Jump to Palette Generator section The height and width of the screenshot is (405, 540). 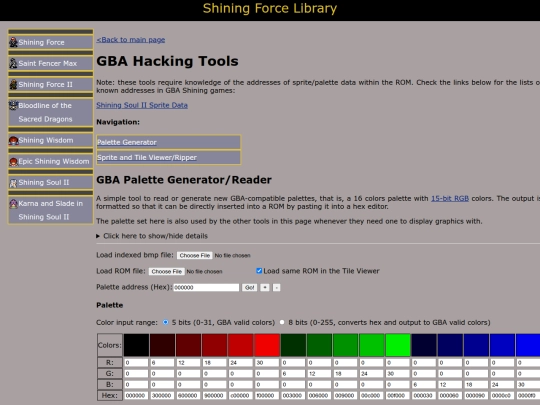[x=127, y=142]
